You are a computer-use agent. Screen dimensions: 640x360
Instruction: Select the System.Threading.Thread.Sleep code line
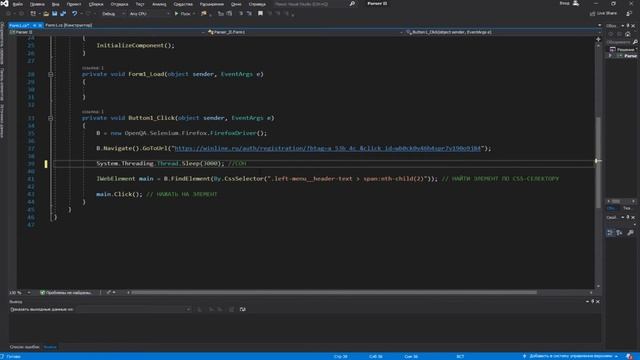pos(171,163)
